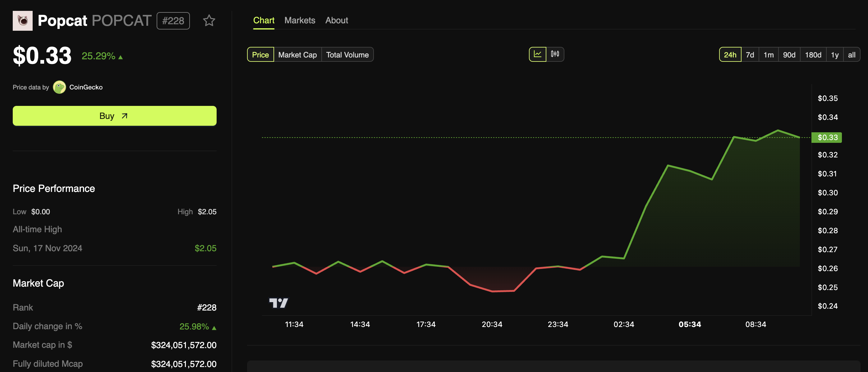The height and width of the screenshot is (372, 868).
Task: Click the all-time high price value
Action: pyautogui.click(x=205, y=247)
